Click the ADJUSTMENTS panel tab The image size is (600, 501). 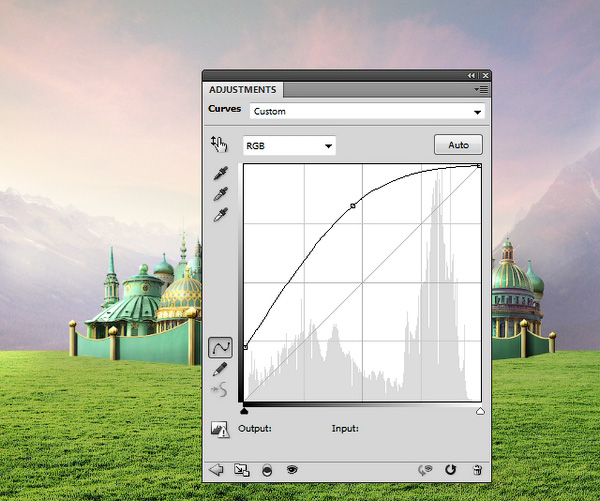pyautogui.click(x=242, y=89)
